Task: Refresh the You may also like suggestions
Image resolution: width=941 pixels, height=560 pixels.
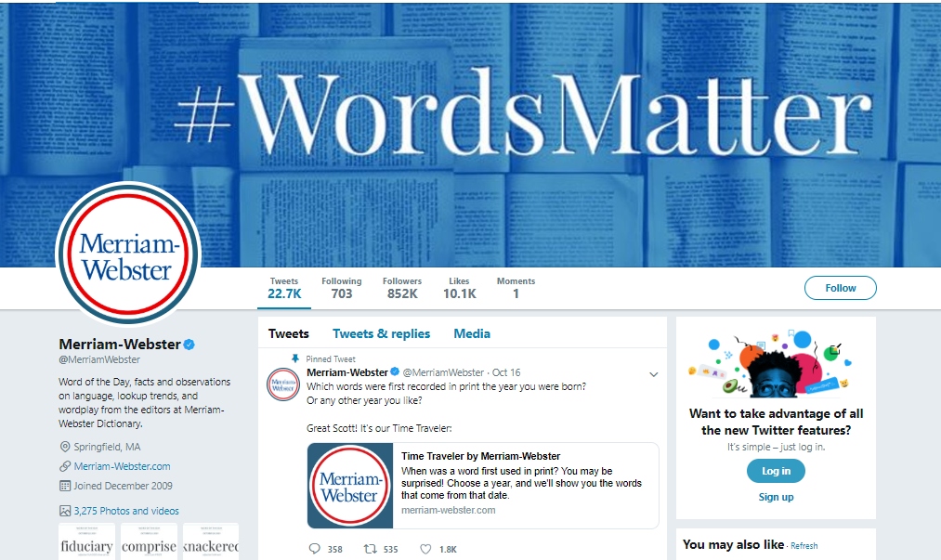Action: [804, 545]
